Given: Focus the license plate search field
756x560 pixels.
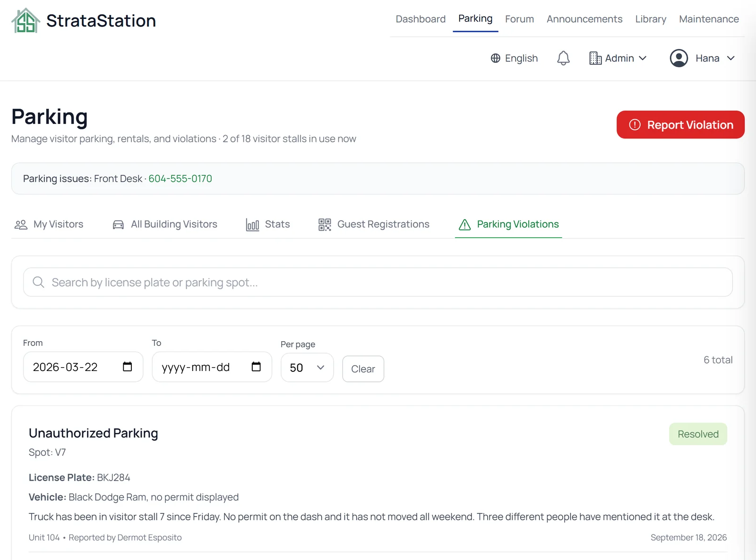Looking at the screenshot, I should (x=378, y=282).
